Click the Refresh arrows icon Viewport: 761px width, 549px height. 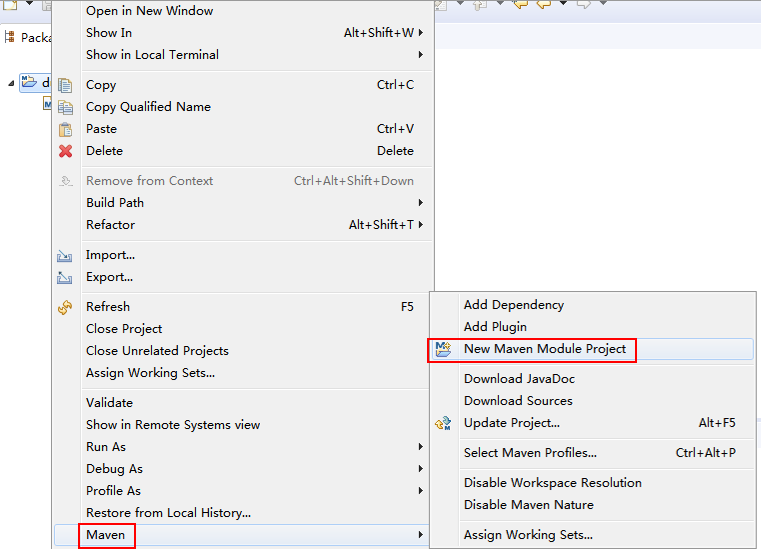coord(65,307)
